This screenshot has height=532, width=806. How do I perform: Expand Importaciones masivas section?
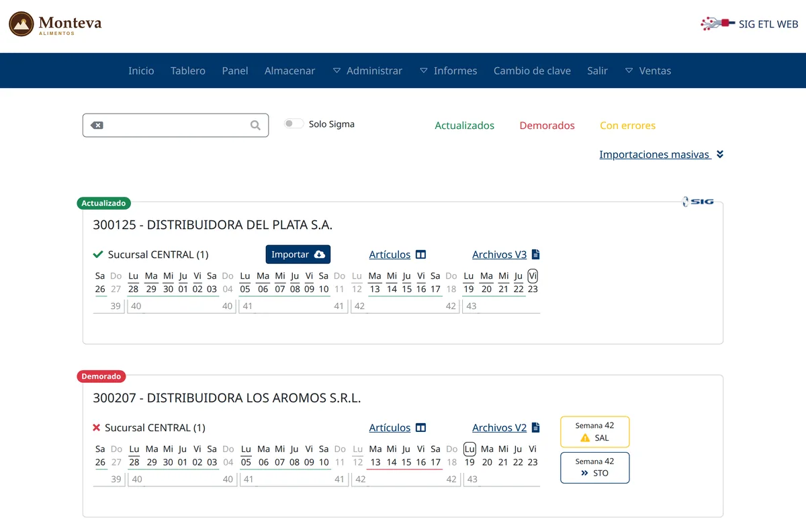coord(662,154)
